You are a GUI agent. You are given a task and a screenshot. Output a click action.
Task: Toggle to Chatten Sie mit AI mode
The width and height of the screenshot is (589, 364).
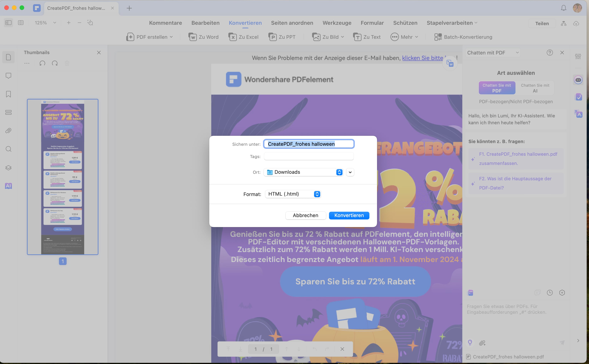535,88
